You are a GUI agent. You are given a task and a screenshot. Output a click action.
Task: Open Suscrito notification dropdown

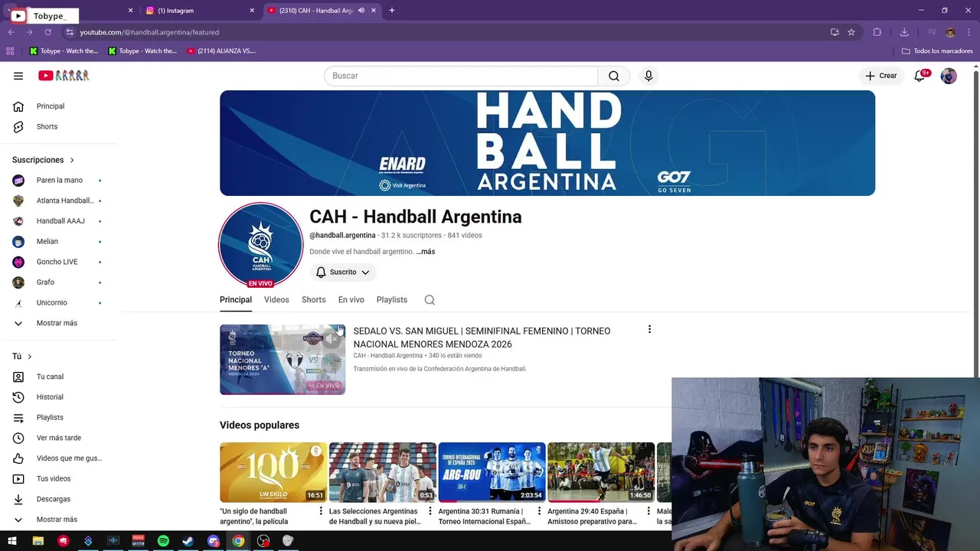tap(343, 272)
